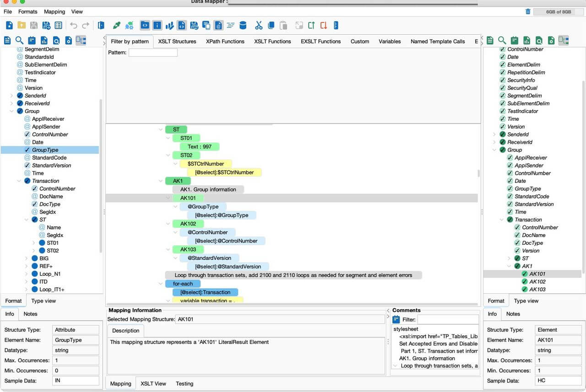The height and width of the screenshot is (392, 586).
Task: Click the undo arrow in the toolbar
Action: point(74,25)
